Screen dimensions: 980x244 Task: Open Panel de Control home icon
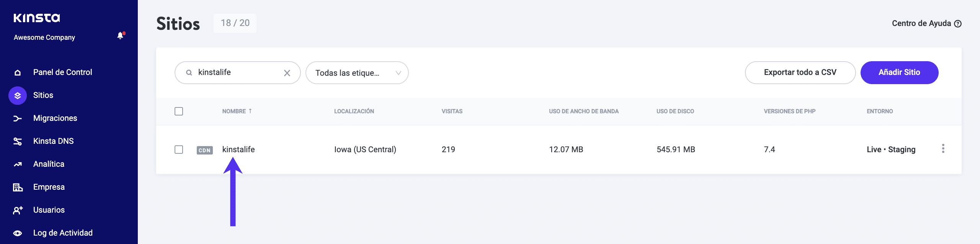pos(18,73)
